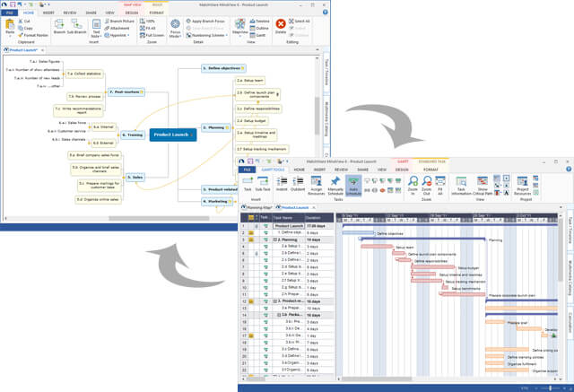Open the Hyperlink dropdown arrow

[x=128, y=35]
